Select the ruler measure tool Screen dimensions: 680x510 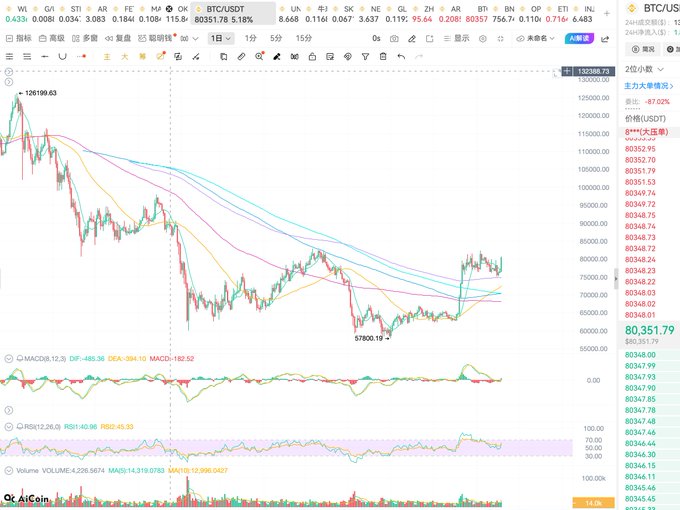[241, 56]
